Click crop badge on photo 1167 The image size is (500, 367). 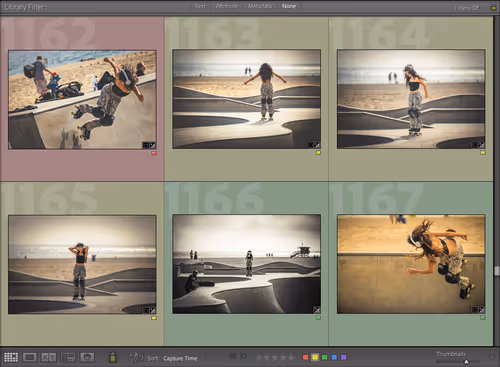point(475,310)
